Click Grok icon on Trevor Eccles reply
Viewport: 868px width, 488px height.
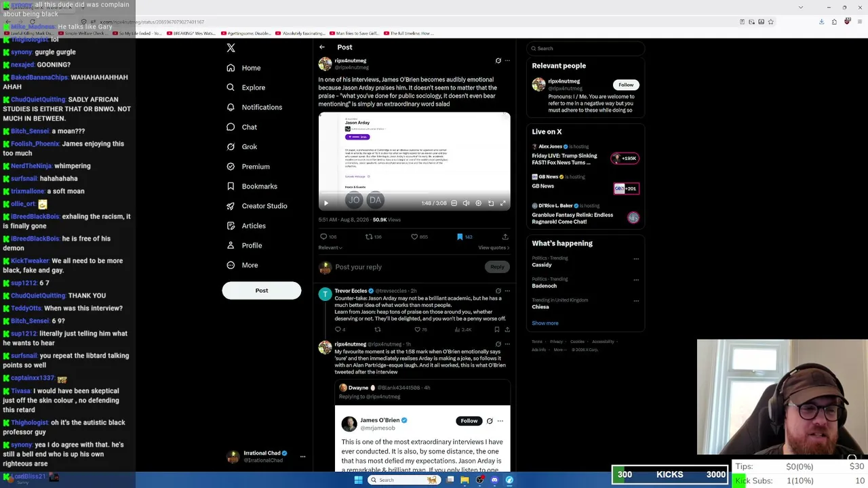[498, 291]
